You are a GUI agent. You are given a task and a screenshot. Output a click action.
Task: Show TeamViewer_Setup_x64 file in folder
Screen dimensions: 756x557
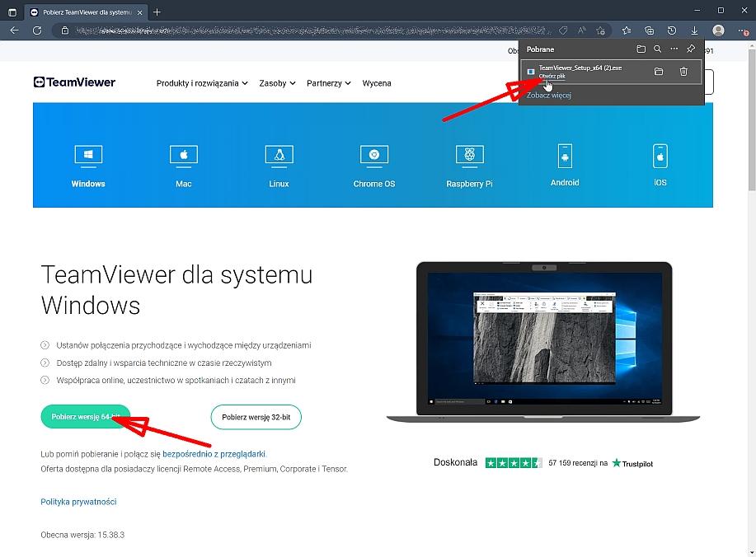coord(659,72)
